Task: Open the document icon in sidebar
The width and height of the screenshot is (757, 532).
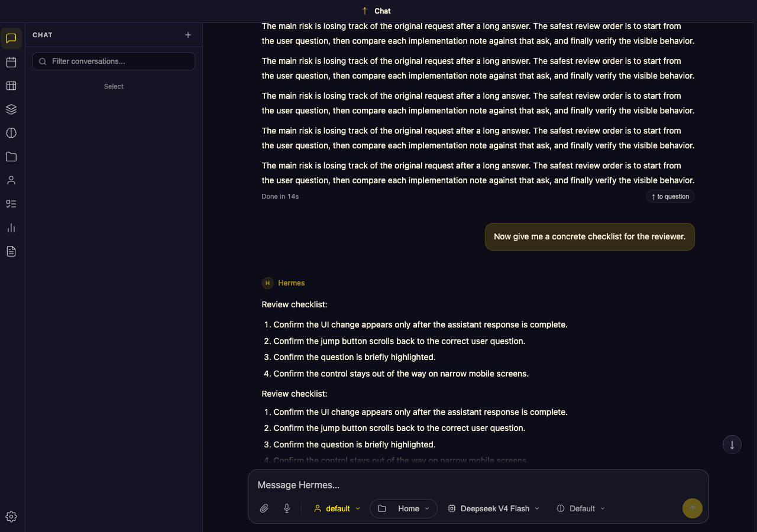Action: coord(11,251)
